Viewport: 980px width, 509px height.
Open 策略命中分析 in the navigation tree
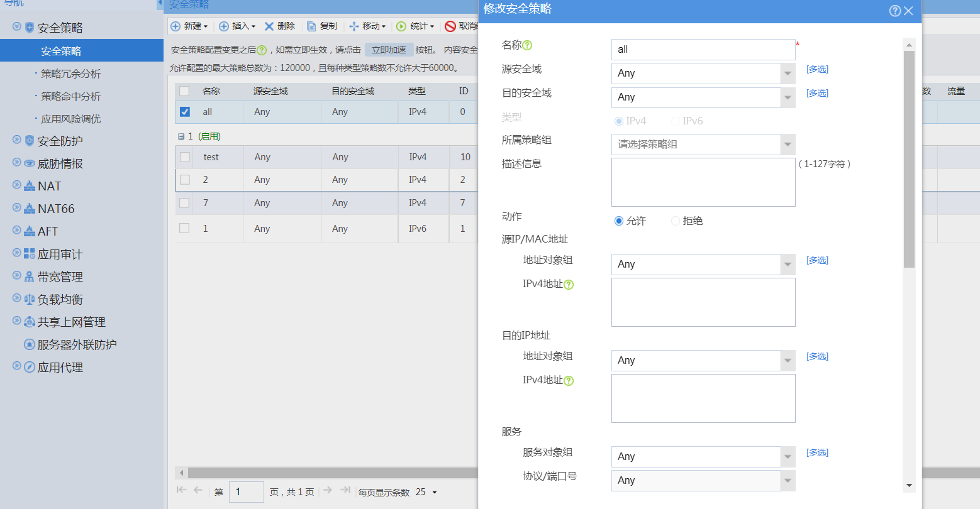(x=70, y=96)
